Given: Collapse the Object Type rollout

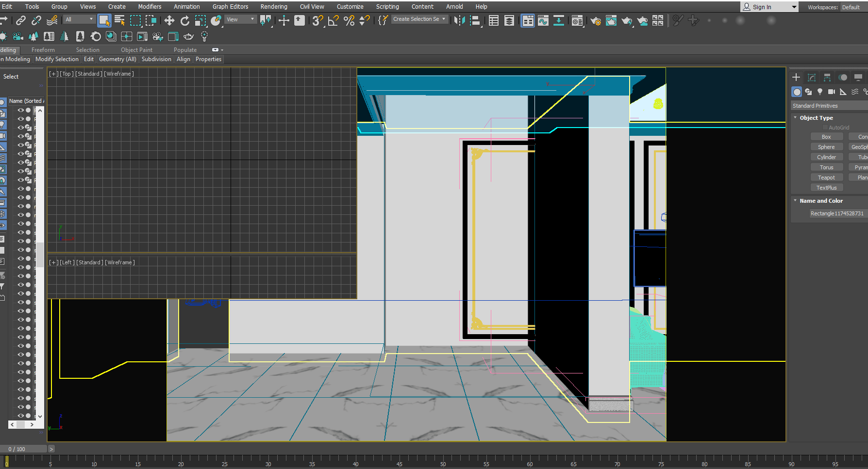Looking at the screenshot, I should pyautogui.click(x=816, y=118).
